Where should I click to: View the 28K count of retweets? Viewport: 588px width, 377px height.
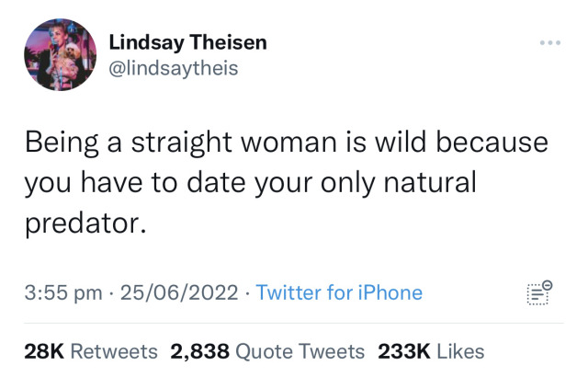point(44,351)
